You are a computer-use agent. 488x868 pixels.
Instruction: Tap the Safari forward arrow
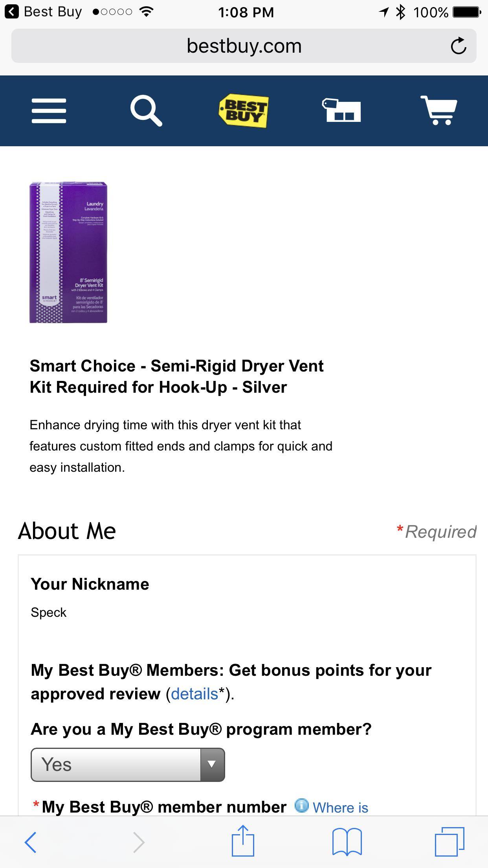coord(138,842)
